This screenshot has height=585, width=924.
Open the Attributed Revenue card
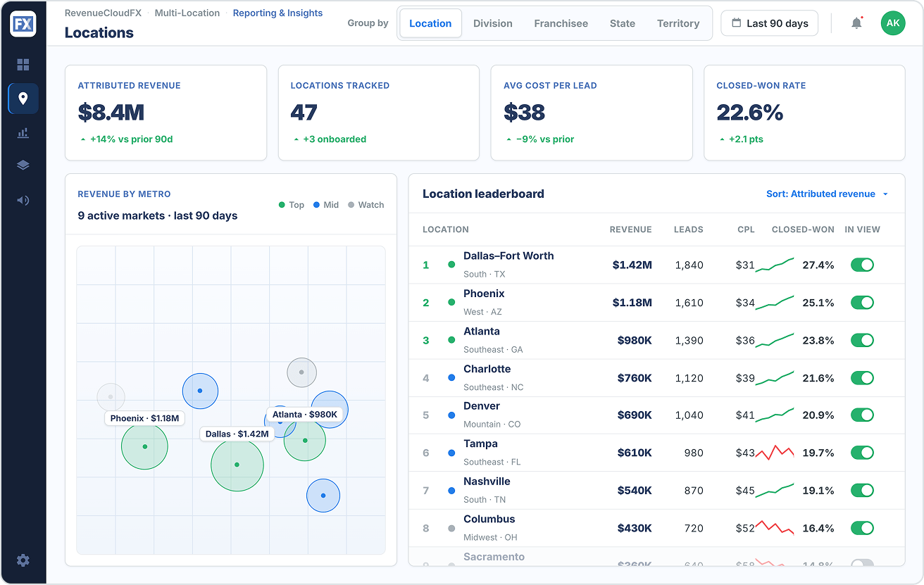tap(166, 113)
